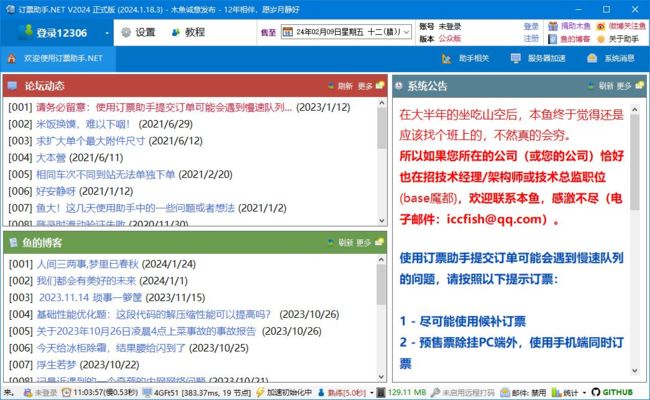Open forum post 米饭换馍，难以下咽
This screenshot has width=650, height=400.
(x=83, y=124)
